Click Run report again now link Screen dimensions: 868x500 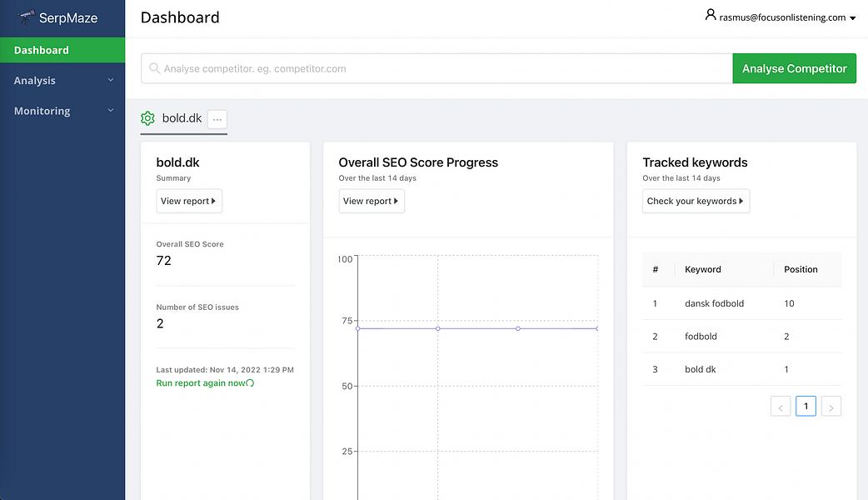(201, 383)
